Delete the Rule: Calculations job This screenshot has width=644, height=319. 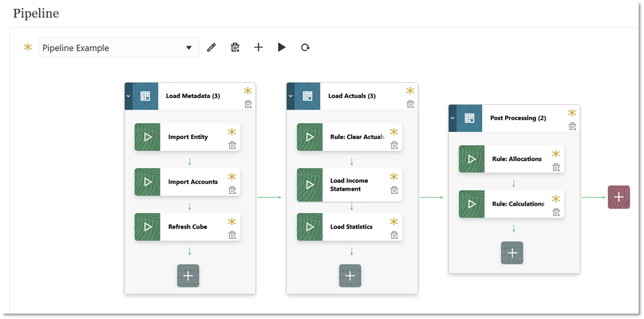(556, 212)
